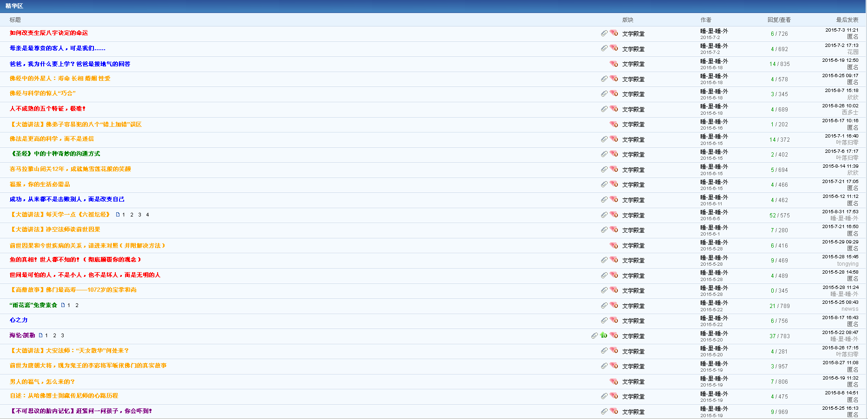The image size is (868, 419).
Task: Go to page 4 of the 六祖坛经 thread
Action: (147, 215)
